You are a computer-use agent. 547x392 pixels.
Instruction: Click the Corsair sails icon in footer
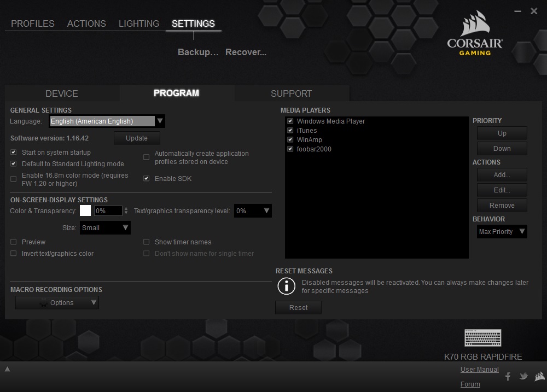click(540, 376)
